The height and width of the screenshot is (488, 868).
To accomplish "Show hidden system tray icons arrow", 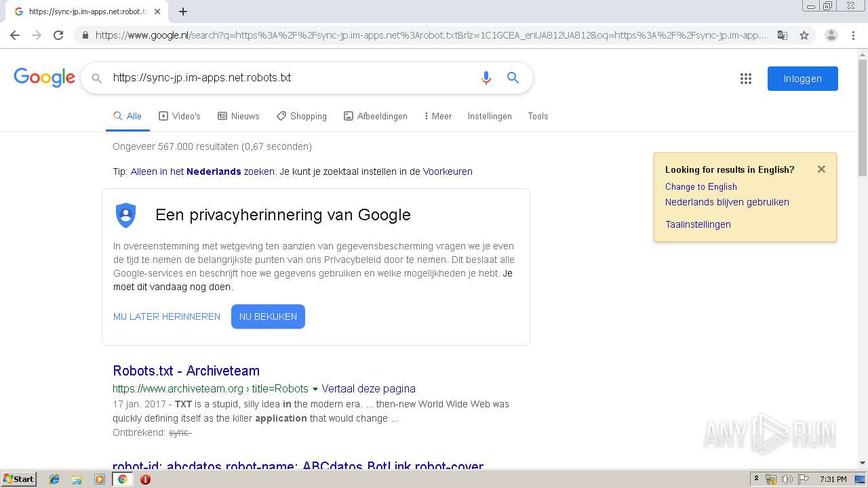I will (x=756, y=479).
